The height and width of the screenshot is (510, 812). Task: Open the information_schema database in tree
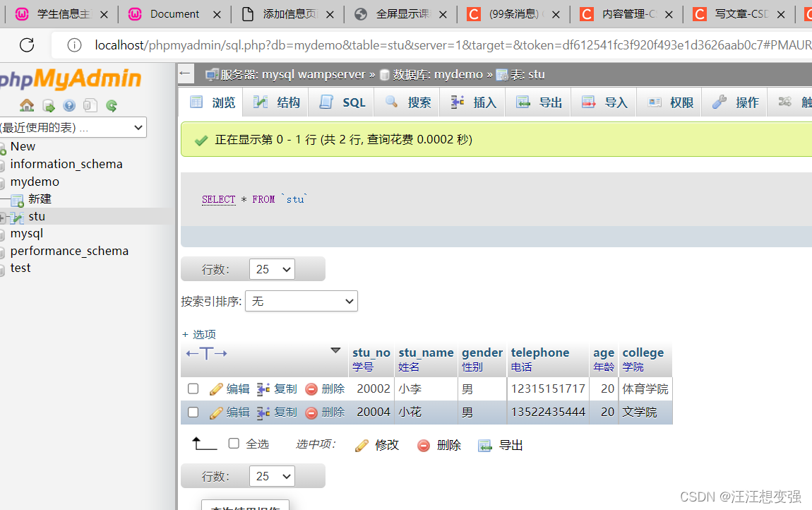(x=66, y=165)
